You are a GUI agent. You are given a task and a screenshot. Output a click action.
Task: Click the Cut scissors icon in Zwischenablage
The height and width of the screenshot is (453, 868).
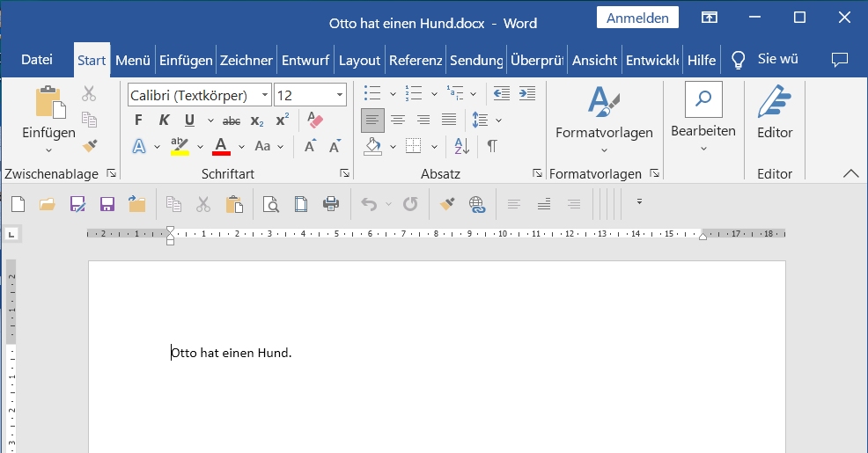coord(89,93)
